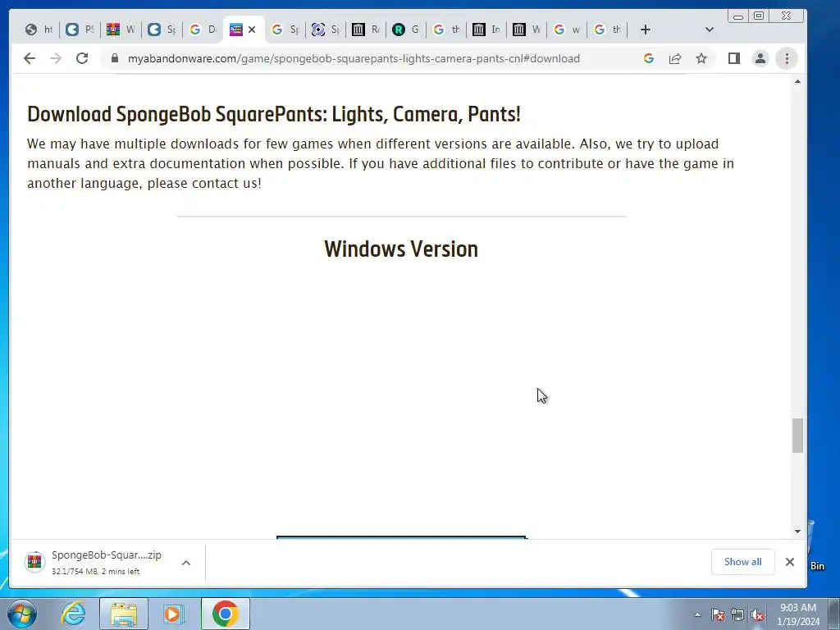Switch to the last Google 'th' tab
Viewport: 840px width, 630px height.
(x=607, y=30)
